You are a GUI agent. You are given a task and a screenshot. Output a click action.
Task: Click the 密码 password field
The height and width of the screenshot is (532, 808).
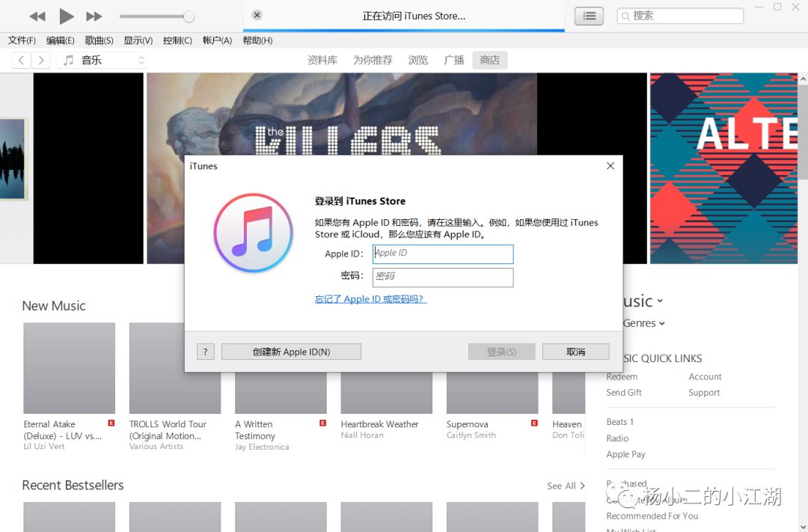pos(443,278)
